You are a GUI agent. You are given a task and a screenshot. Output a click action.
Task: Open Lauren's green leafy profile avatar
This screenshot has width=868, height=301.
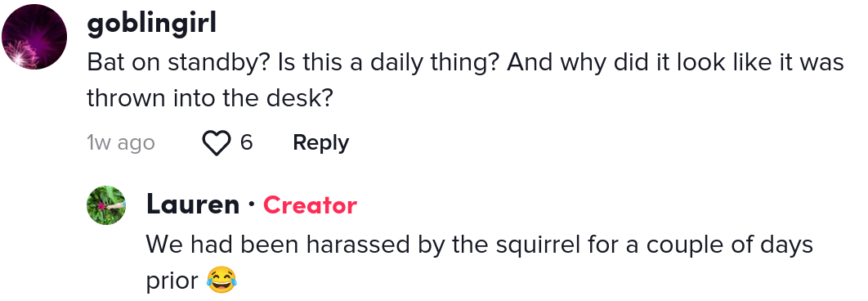pos(106,205)
